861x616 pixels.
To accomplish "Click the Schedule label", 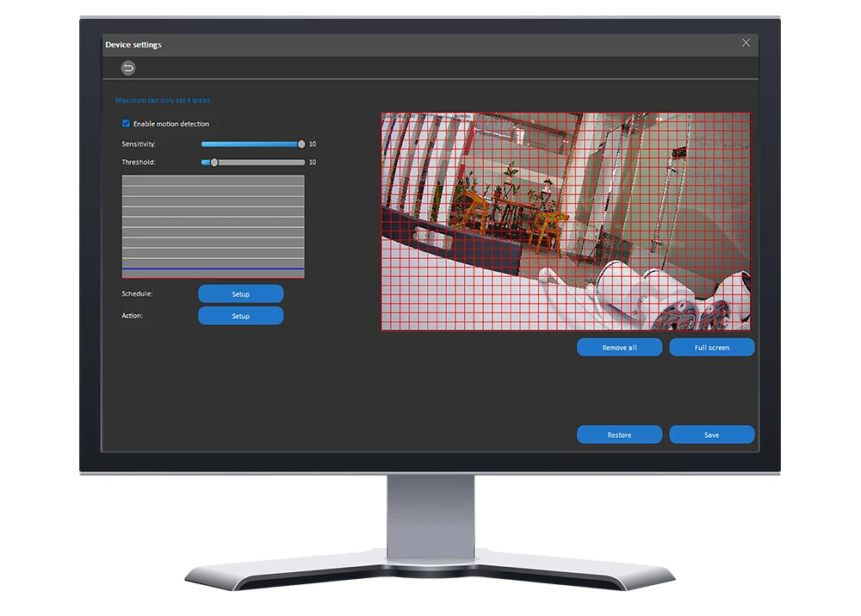I will click(137, 293).
